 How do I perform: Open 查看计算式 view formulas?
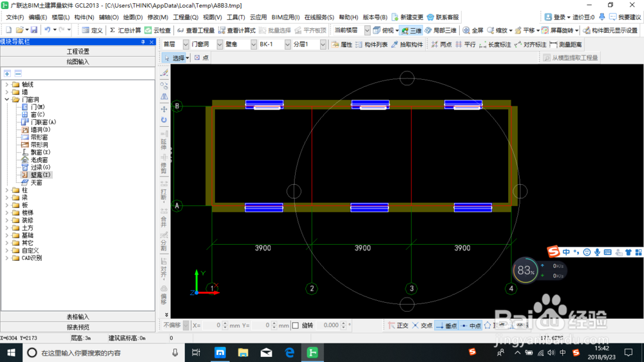tap(237, 30)
